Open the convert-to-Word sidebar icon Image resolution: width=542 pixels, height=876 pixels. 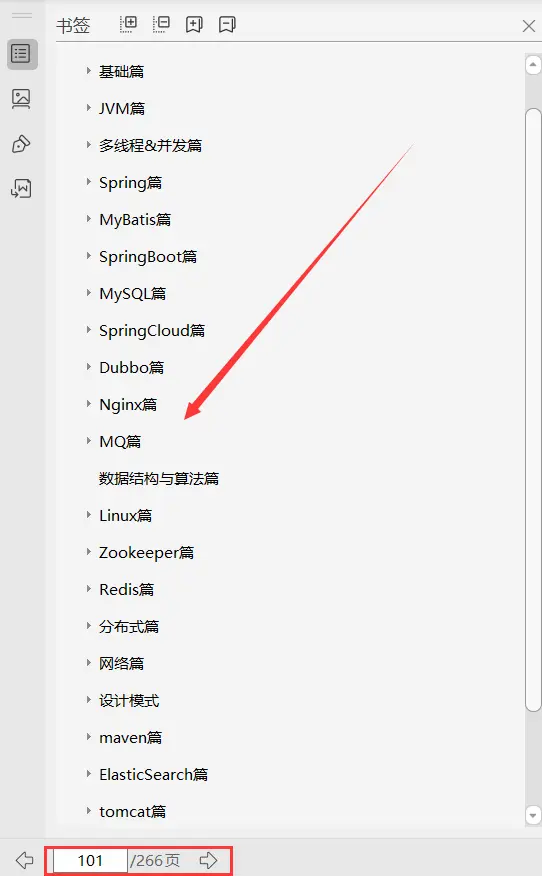coord(21,189)
